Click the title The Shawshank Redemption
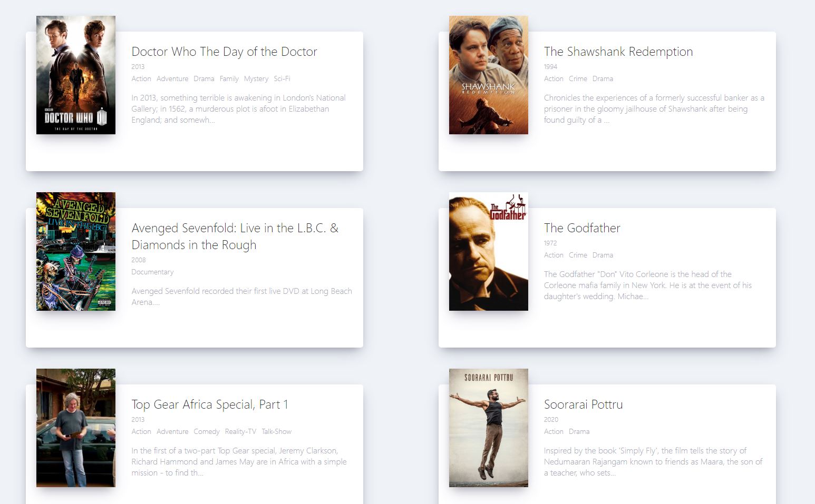Image resolution: width=815 pixels, height=504 pixels. pos(618,52)
